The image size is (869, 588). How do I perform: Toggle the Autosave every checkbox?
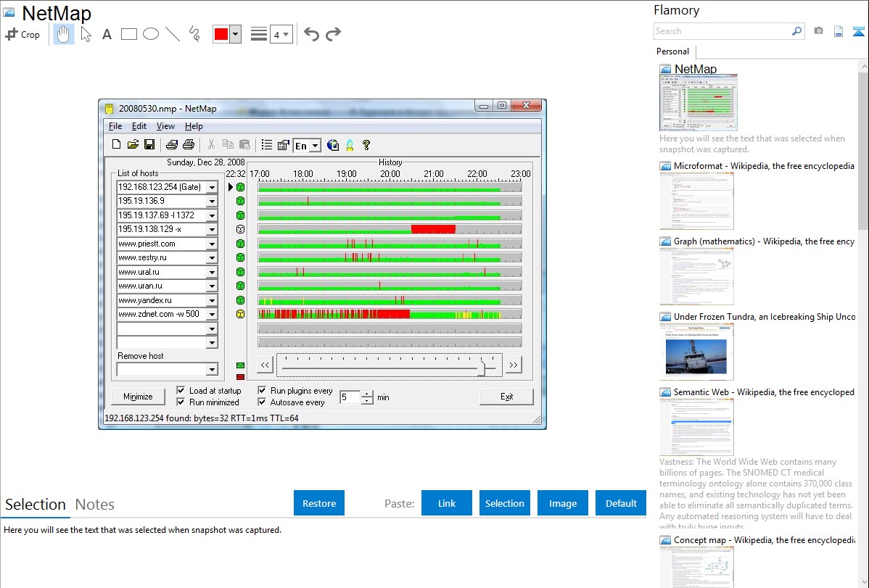(x=262, y=402)
